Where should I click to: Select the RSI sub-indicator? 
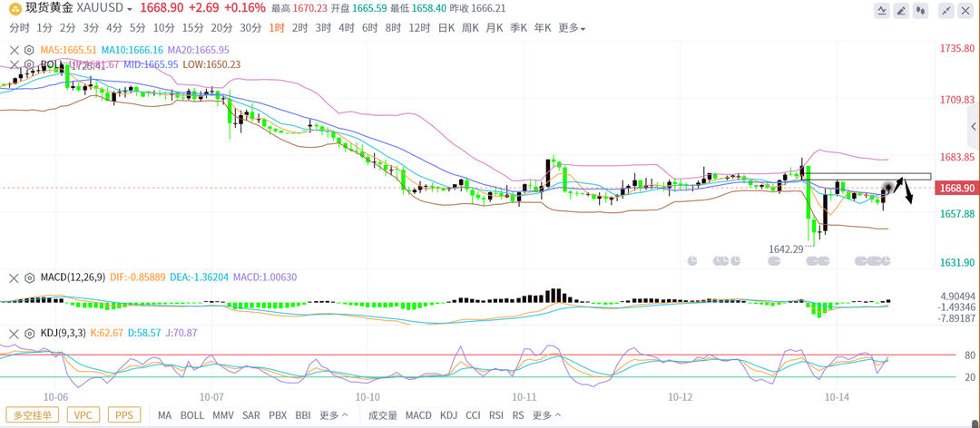496,415
